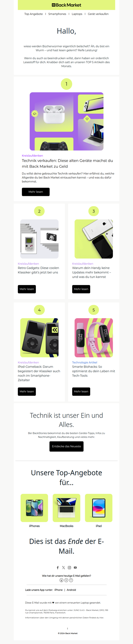Open the Smartphones menu link

coord(57,14)
